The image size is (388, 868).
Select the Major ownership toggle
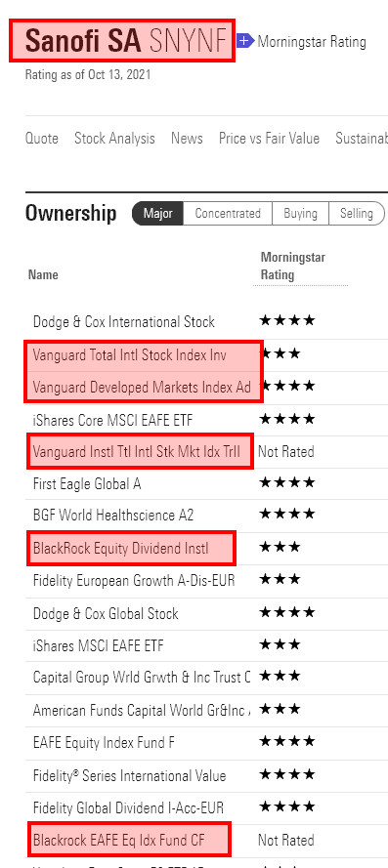click(158, 214)
